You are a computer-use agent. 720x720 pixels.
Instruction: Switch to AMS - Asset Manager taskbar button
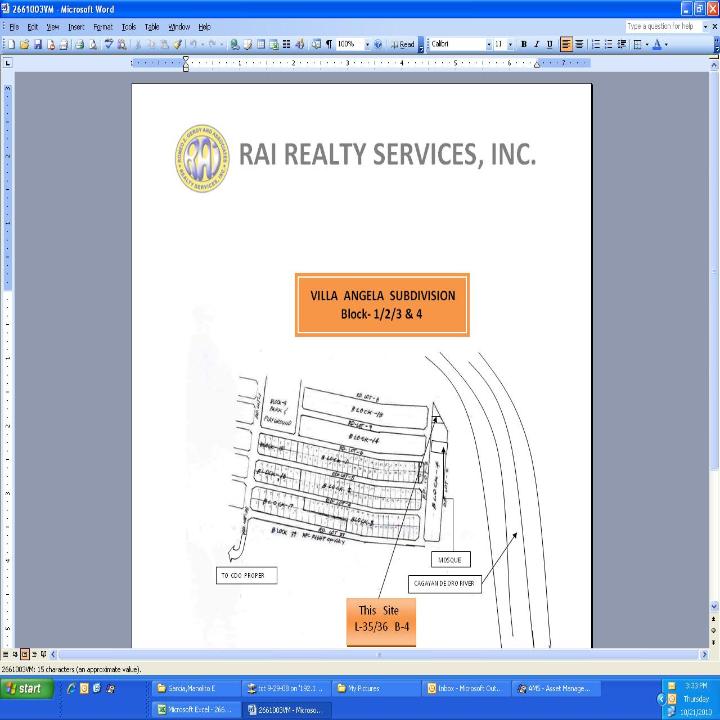click(x=556, y=688)
